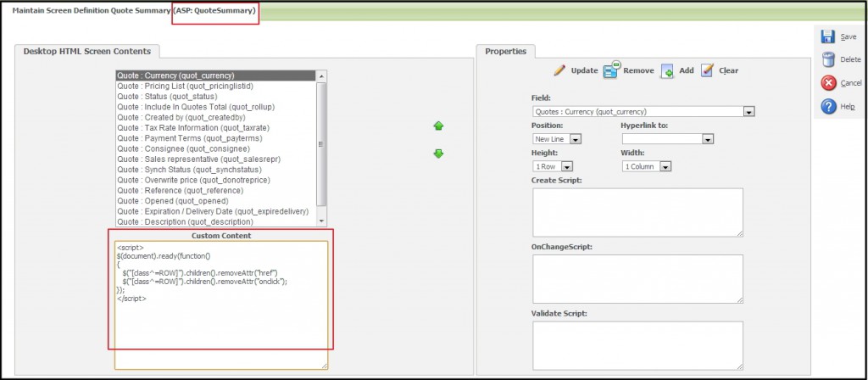
Task: Select Quote : Reference (quot_reference)
Action: click(216, 191)
